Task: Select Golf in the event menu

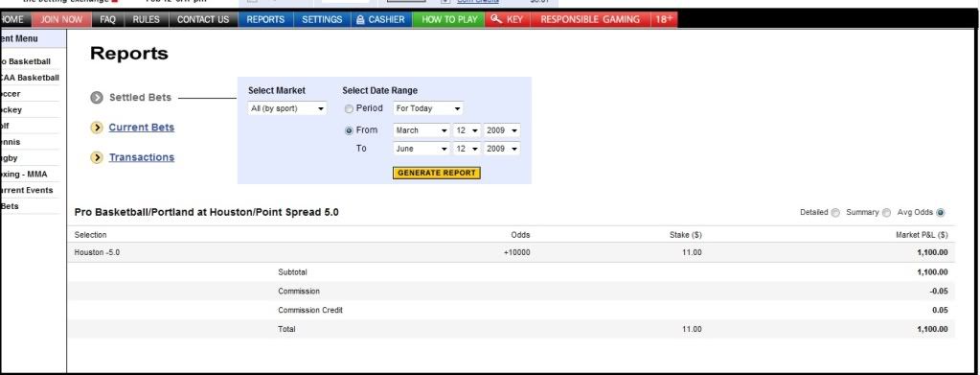Action: click(x=5, y=126)
